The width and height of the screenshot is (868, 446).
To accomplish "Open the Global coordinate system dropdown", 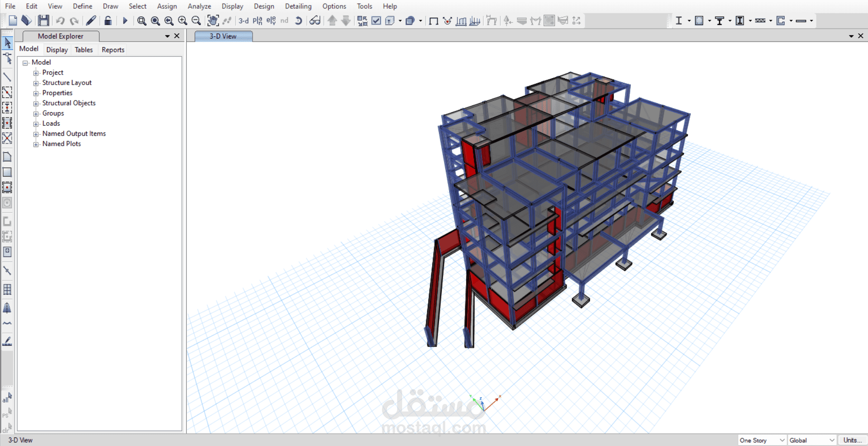I will [x=812, y=440].
